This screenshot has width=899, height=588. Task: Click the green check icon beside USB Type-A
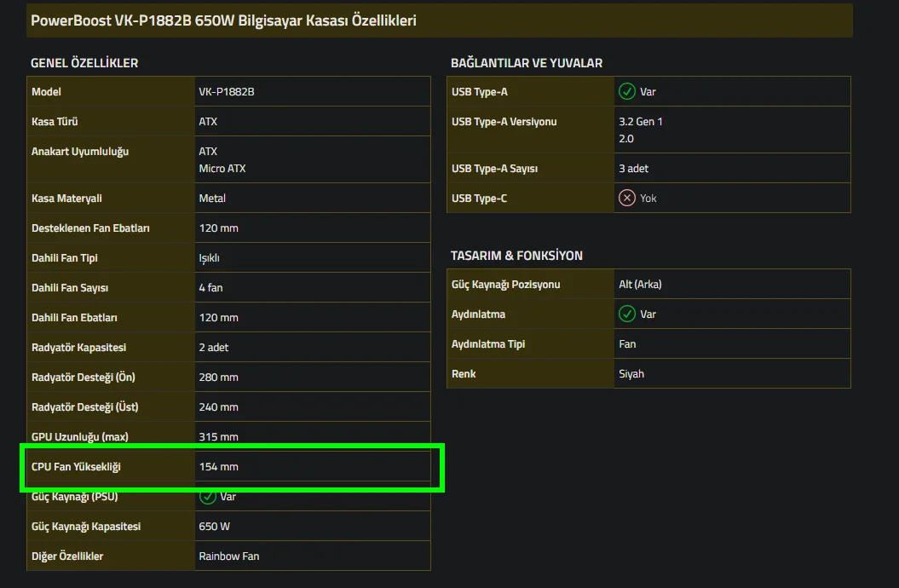point(626,91)
